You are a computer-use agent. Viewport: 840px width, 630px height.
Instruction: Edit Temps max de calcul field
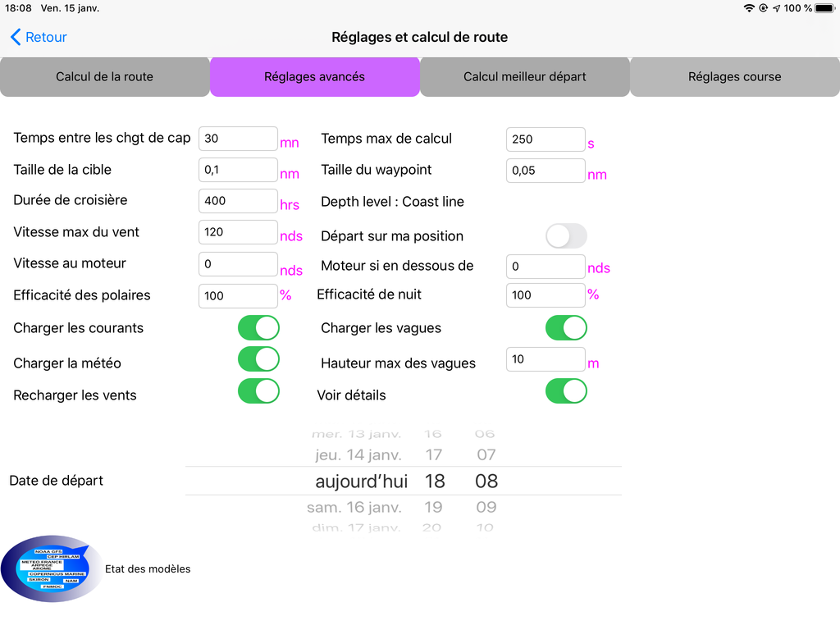click(x=546, y=139)
